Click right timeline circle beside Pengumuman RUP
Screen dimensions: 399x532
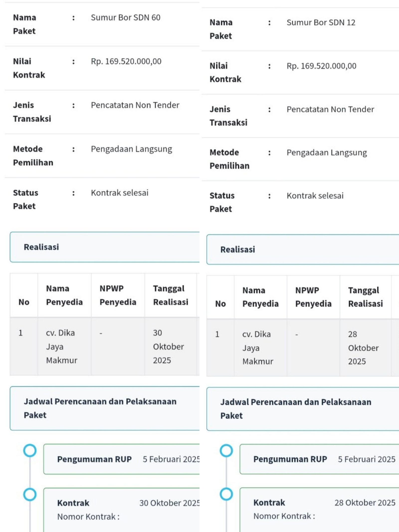point(226,450)
